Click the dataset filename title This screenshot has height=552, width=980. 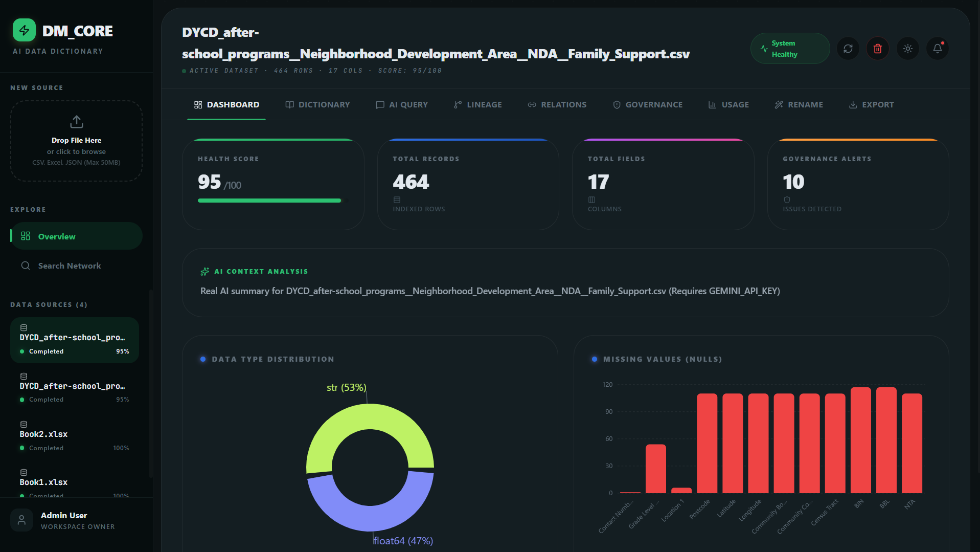point(436,43)
